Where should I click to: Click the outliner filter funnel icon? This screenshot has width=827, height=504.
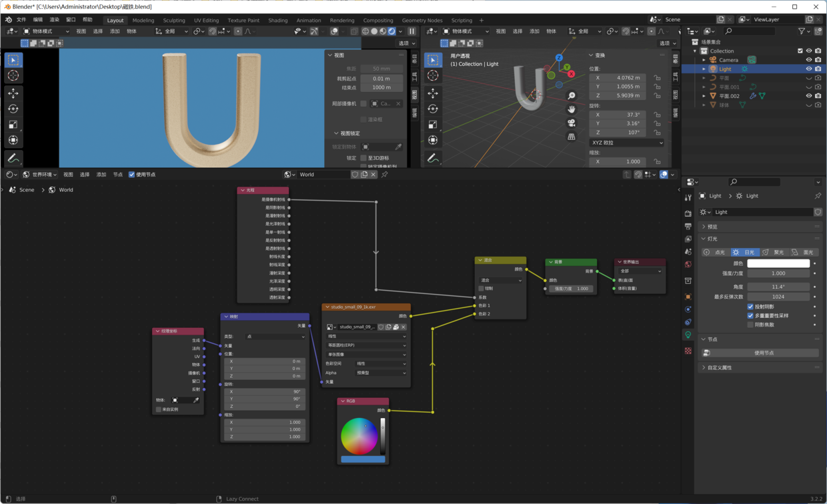tap(802, 31)
